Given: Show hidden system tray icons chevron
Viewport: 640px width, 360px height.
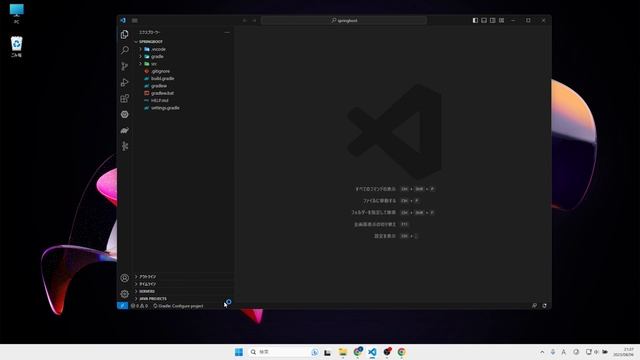Looking at the screenshot, I should coord(542,352).
